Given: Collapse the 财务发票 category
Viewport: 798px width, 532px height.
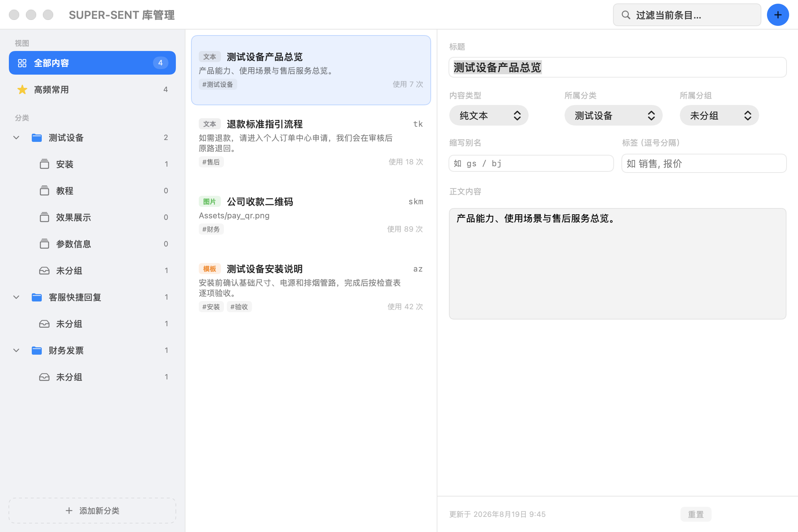Looking at the screenshot, I should click(16, 351).
